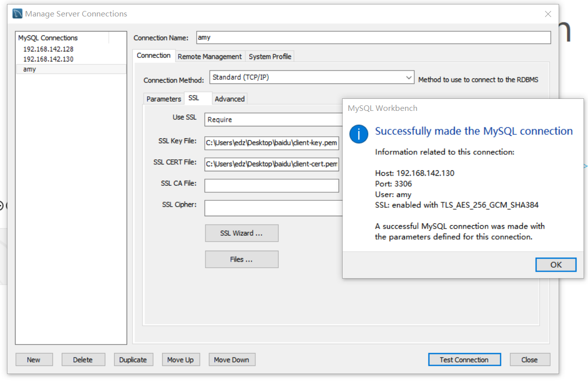Click the SSL CERT File path field
This screenshot has height=386, width=588.
[272, 164]
